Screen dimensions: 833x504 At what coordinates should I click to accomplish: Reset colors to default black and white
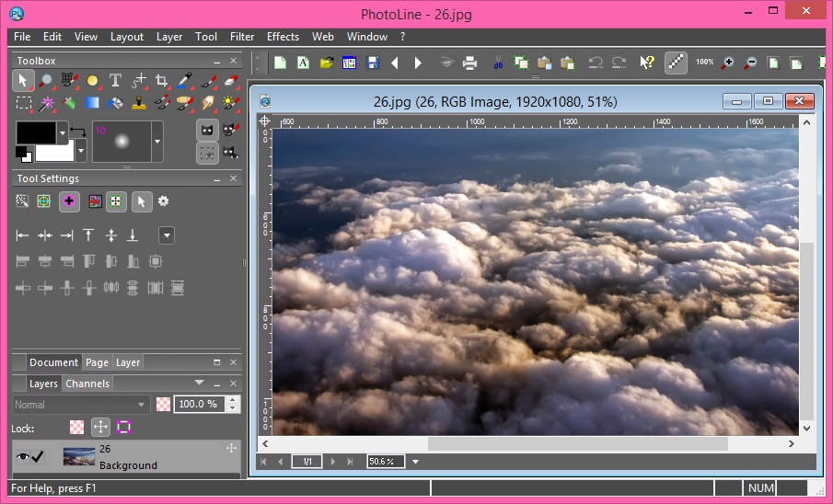click(x=23, y=154)
